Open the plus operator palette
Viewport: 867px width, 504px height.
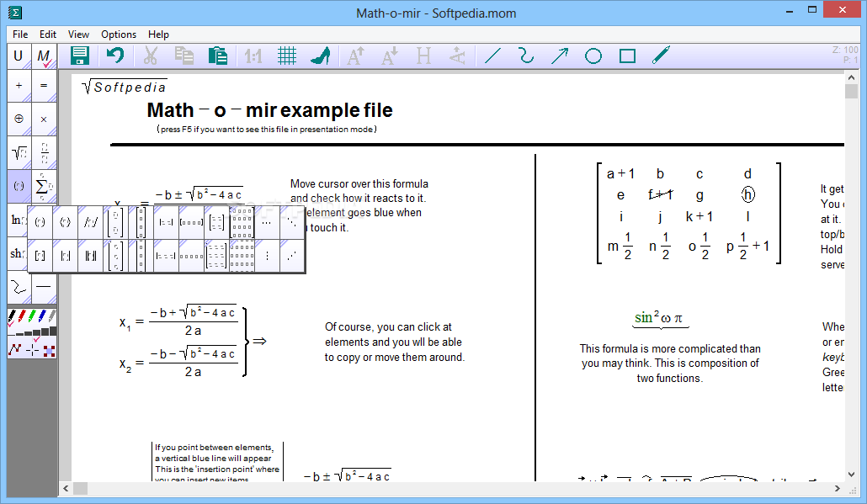[19, 86]
